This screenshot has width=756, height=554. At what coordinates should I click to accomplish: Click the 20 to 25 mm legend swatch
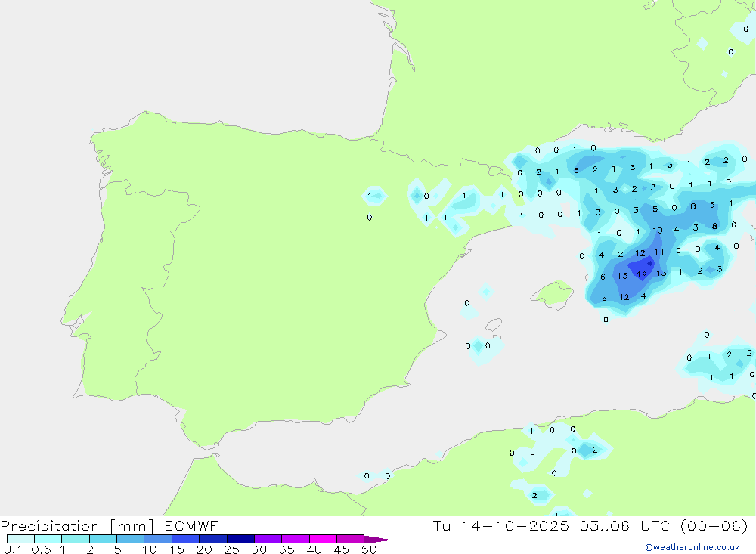tap(213, 539)
